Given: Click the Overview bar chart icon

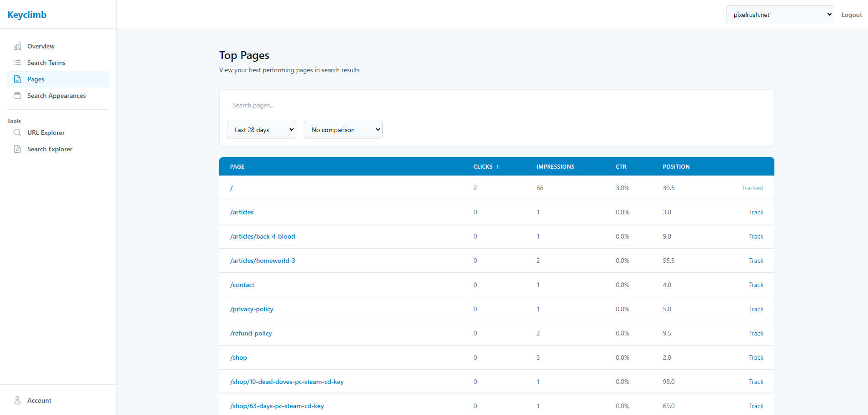Looking at the screenshot, I should 17,46.
